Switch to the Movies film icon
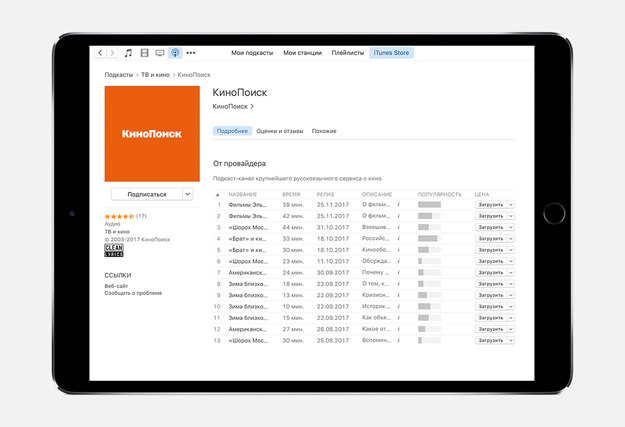625x427 pixels. [x=144, y=53]
